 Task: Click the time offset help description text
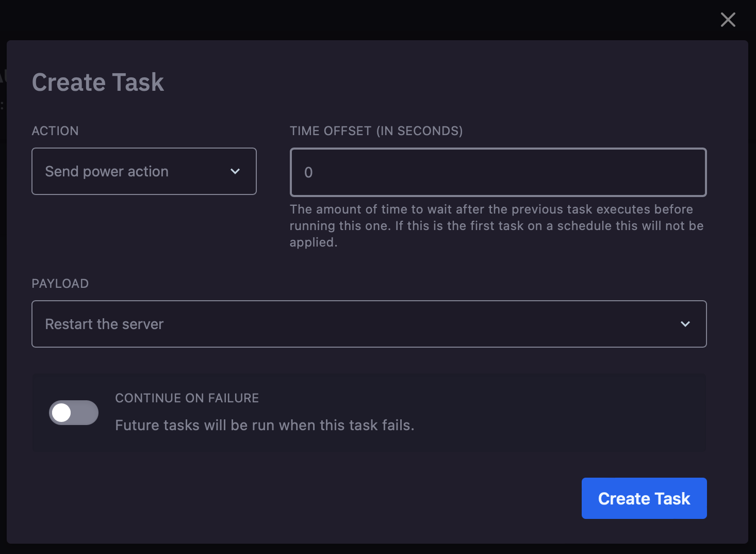(x=496, y=226)
